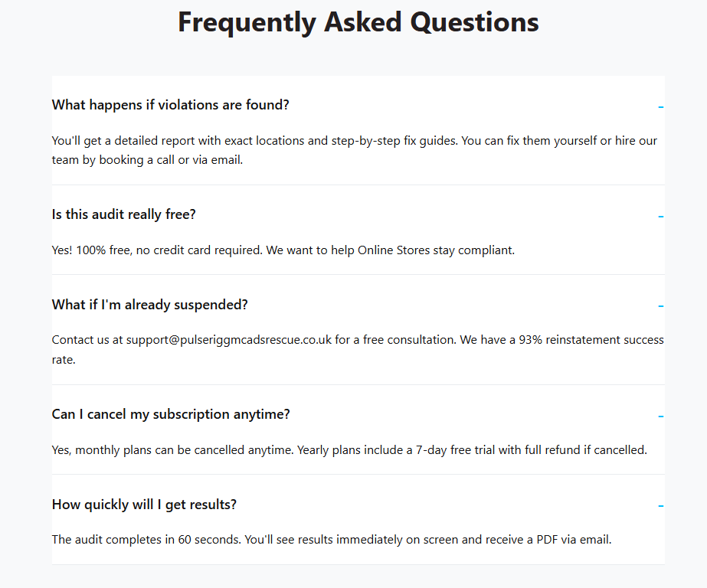Click the 'Frequently Asked Questions' page title
This screenshot has height=588, width=707.
[358, 22]
